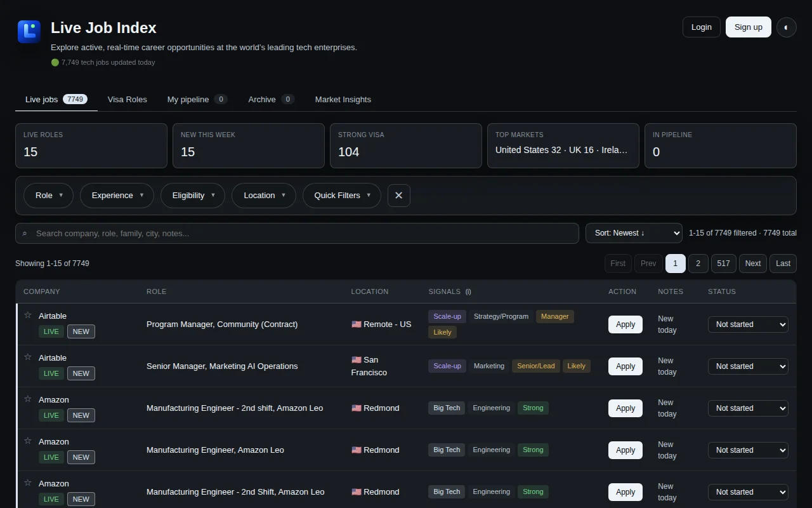Viewport: 812px width, 508px height.
Task: Click the 'San Francisco' location cell
Action: (x=369, y=366)
